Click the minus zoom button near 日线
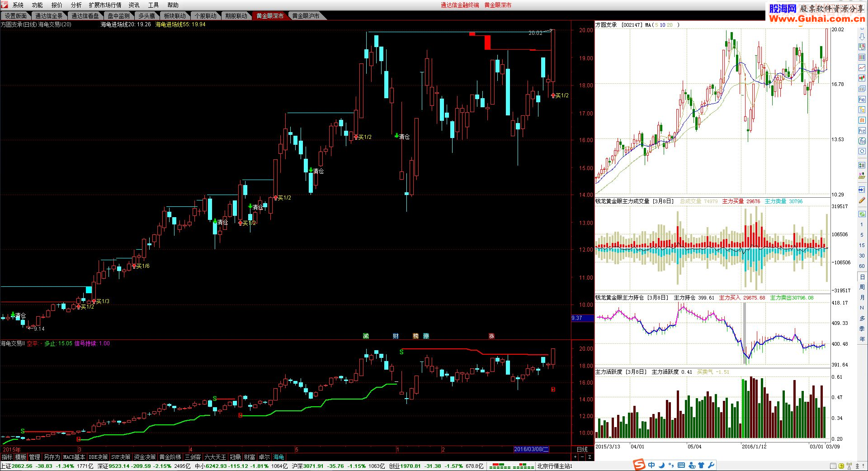Image resolution: width=868 pixels, height=471 pixels. [582, 457]
